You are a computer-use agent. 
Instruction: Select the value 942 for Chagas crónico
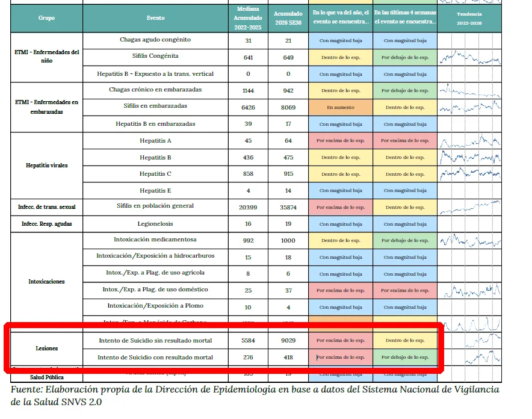[x=288, y=90]
